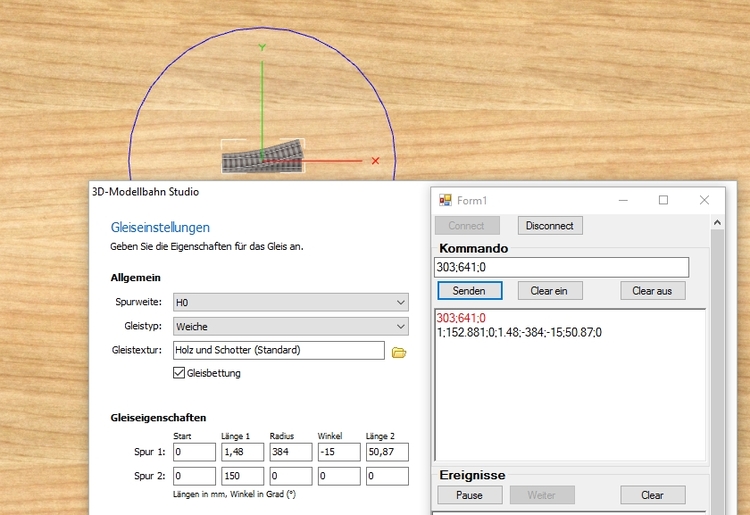Viewport: 750px width, 515px height.
Task: Click the folder icon beside Gleistextur
Action: coord(399,351)
